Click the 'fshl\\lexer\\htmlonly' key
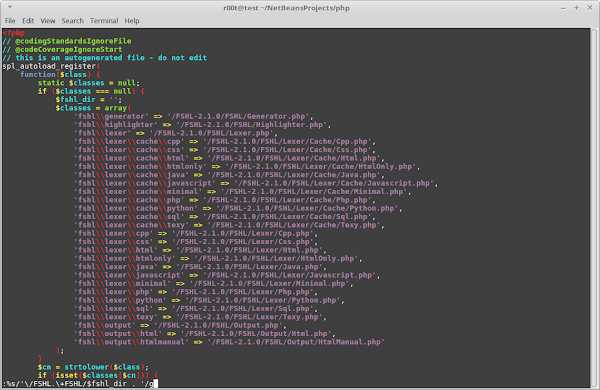 pos(124,259)
